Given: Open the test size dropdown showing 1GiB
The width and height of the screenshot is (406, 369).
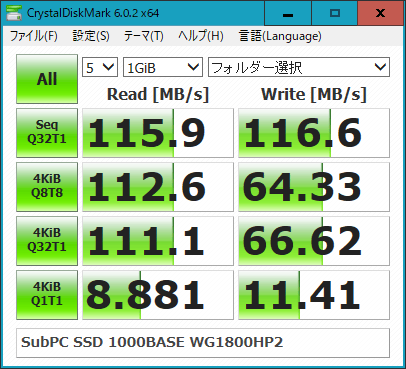Looking at the screenshot, I should coord(163,67).
